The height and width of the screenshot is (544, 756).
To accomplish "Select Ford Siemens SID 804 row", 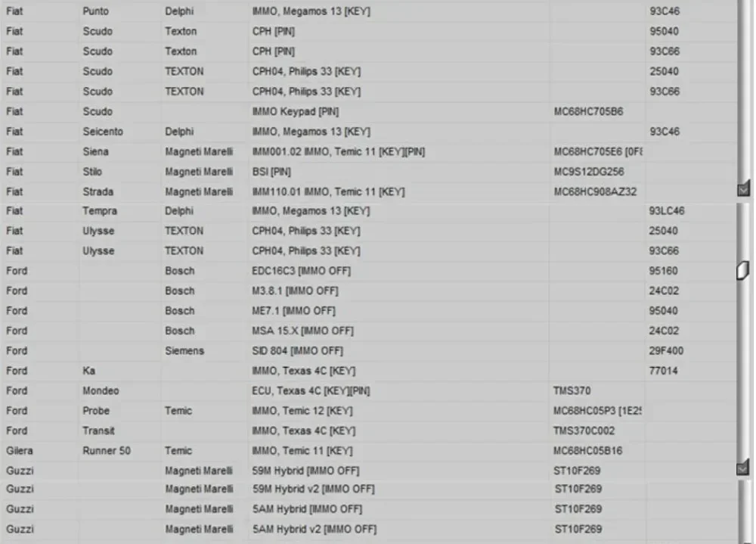I will tap(368, 351).
